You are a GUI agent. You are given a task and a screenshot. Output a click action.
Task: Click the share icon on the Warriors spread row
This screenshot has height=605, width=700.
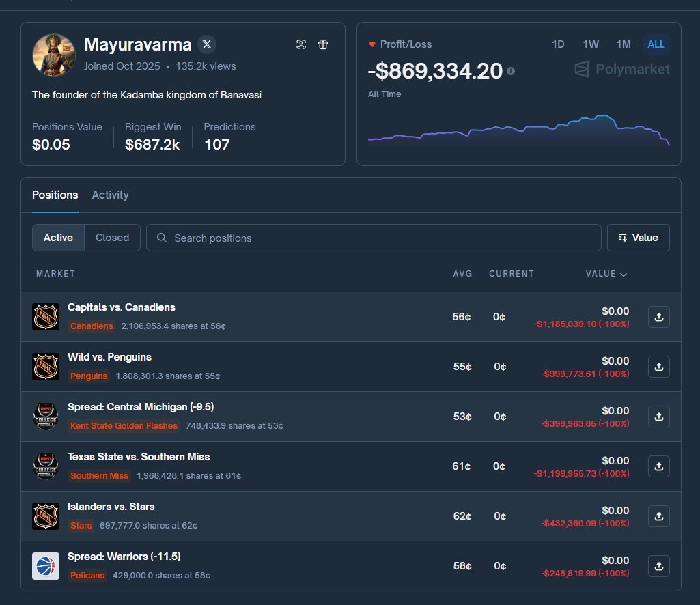click(x=658, y=565)
